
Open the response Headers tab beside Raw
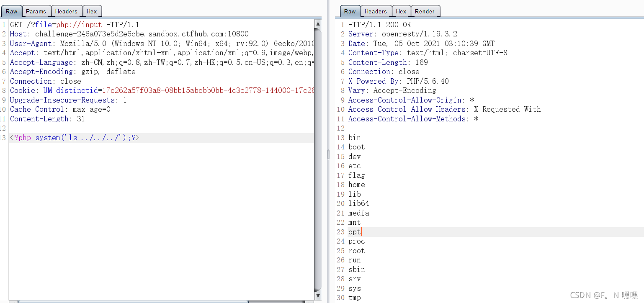pos(376,11)
